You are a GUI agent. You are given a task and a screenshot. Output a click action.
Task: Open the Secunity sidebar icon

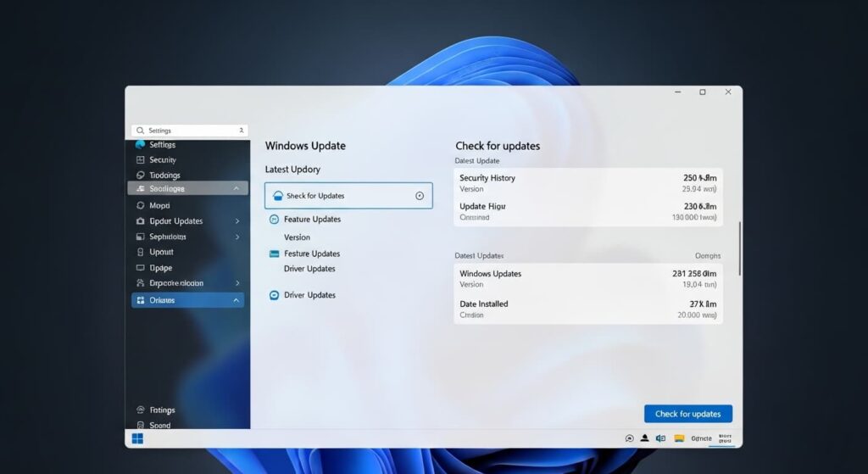(140, 160)
